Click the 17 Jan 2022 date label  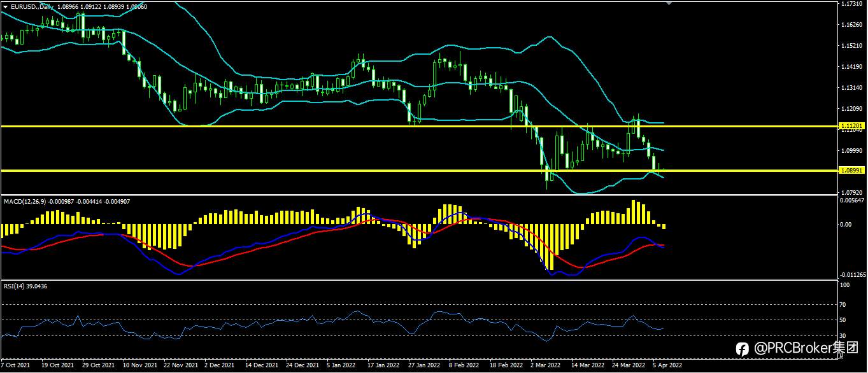383,366
